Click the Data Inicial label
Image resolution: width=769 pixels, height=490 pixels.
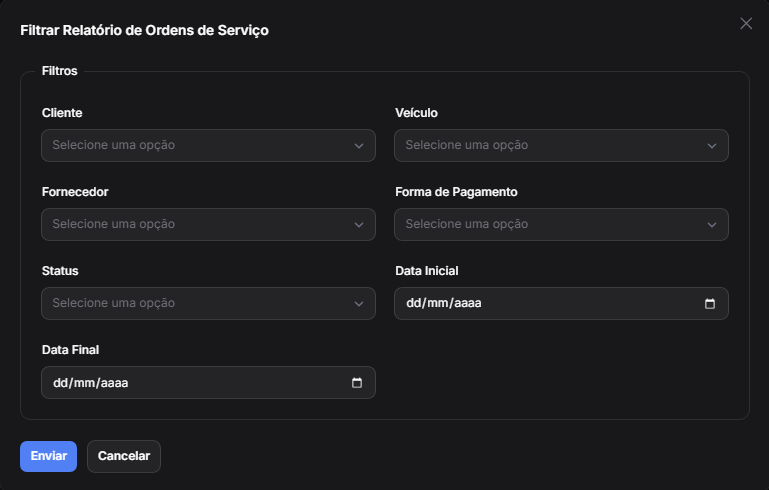[427, 271]
